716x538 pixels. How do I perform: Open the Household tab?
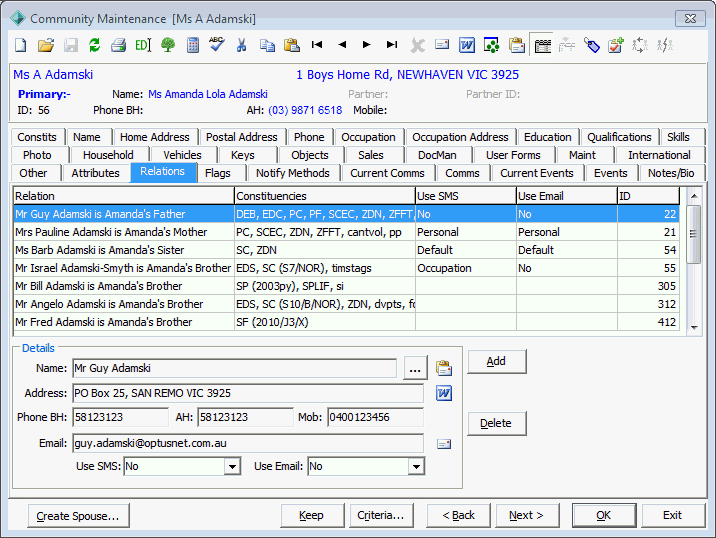coord(108,155)
